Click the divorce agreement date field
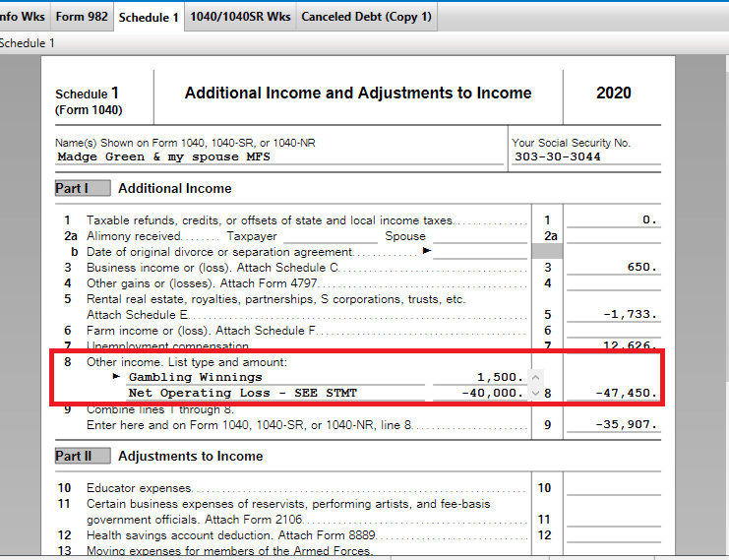This screenshot has width=729, height=560. [x=480, y=252]
